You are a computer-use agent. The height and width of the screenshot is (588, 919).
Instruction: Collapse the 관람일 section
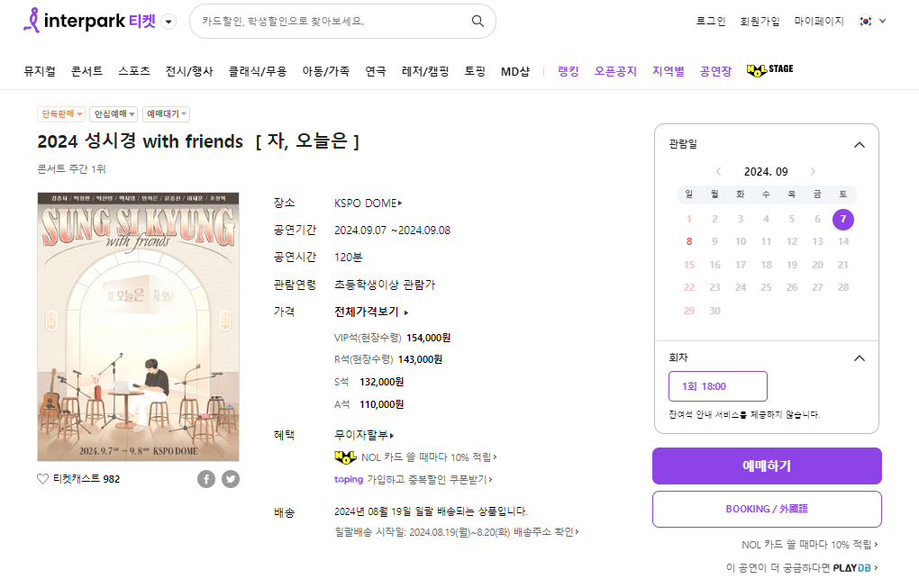click(860, 145)
